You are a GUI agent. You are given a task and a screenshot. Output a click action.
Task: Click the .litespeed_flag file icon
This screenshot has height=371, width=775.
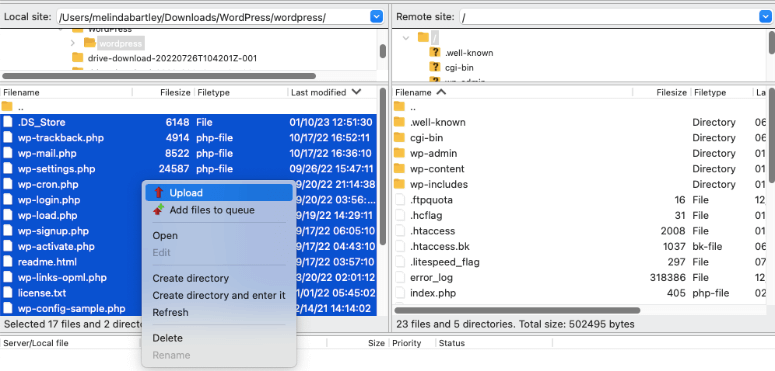click(x=400, y=262)
